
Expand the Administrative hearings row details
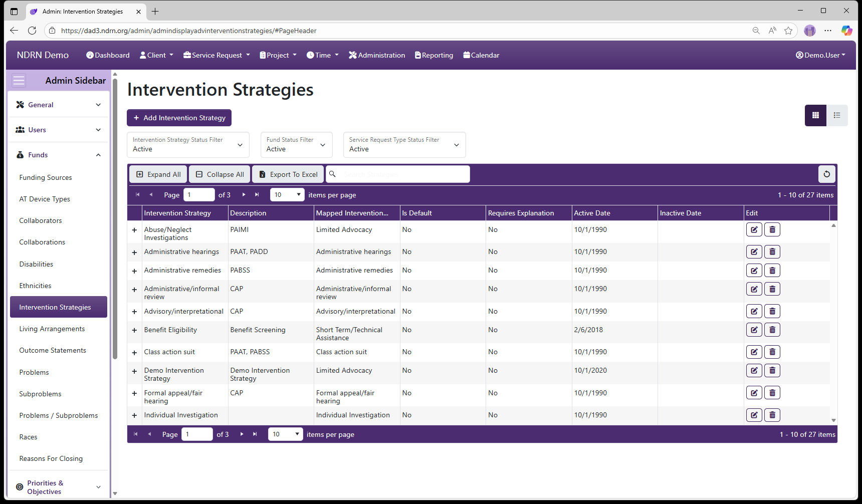pyautogui.click(x=134, y=253)
